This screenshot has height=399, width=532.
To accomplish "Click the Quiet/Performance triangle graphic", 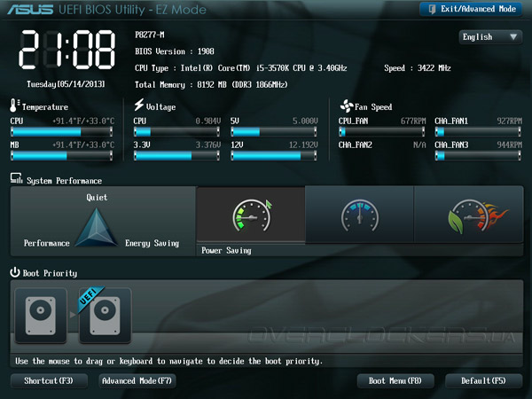I will [x=97, y=227].
